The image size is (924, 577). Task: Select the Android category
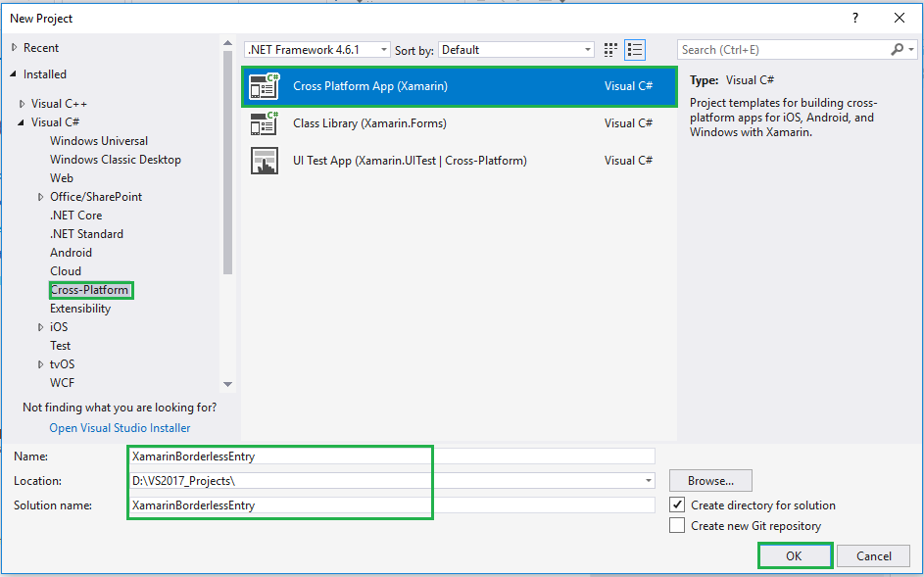pyautogui.click(x=71, y=253)
